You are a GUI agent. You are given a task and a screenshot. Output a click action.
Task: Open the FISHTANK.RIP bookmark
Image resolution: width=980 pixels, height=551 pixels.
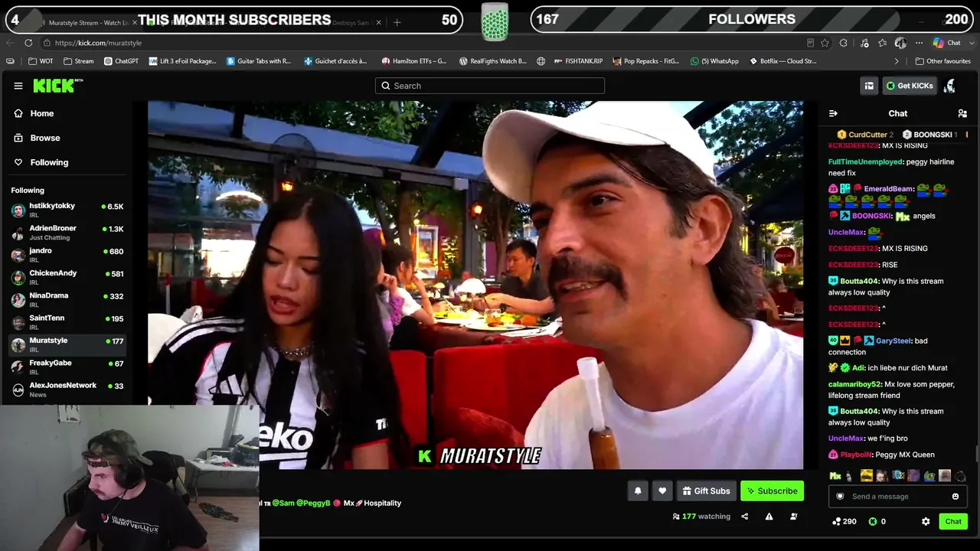tap(577, 61)
